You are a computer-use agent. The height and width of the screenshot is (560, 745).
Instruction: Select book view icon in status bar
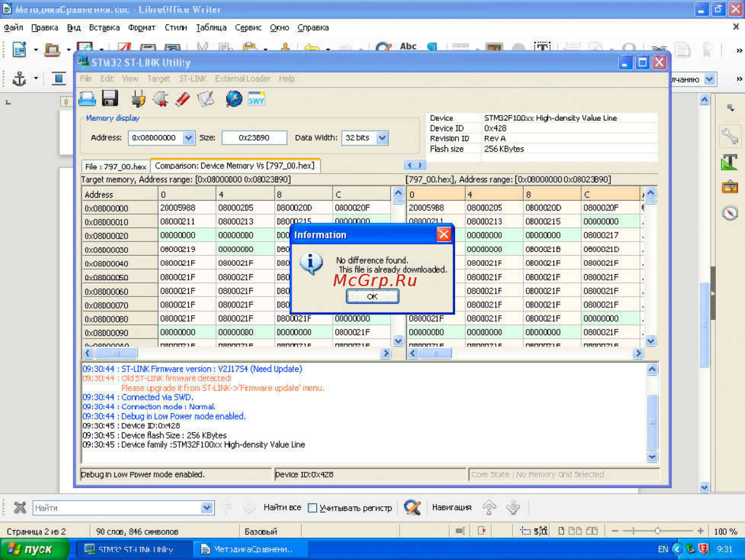[592, 531]
